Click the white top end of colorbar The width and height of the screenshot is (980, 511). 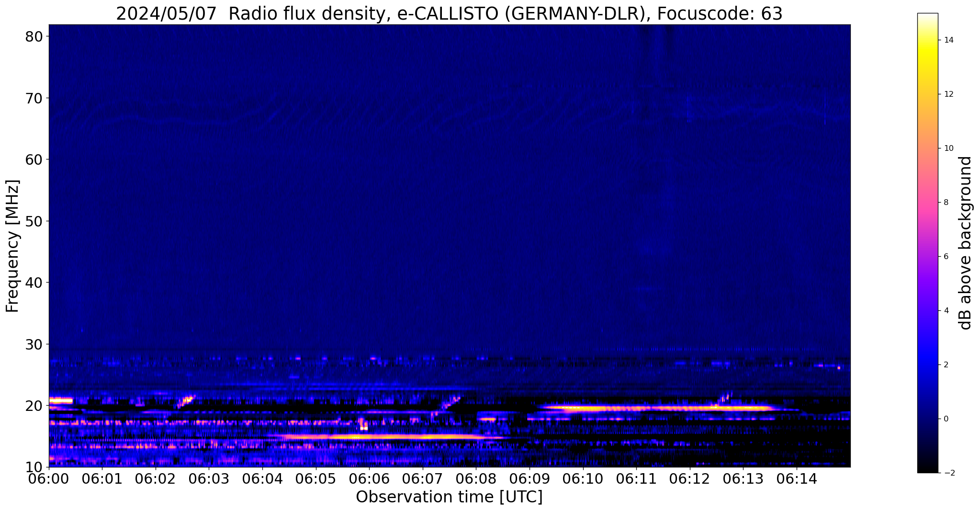click(927, 16)
